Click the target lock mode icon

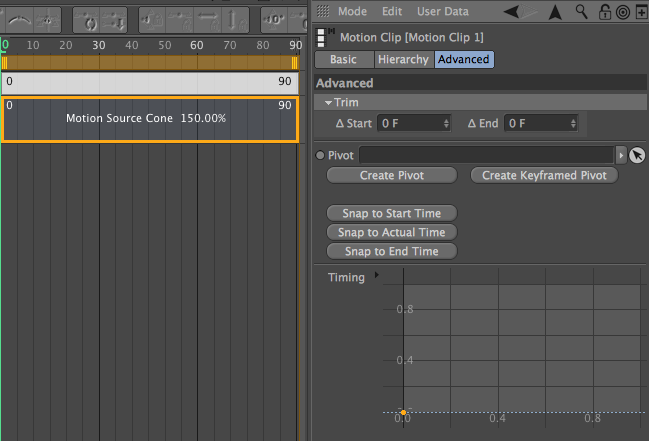[623, 12]
